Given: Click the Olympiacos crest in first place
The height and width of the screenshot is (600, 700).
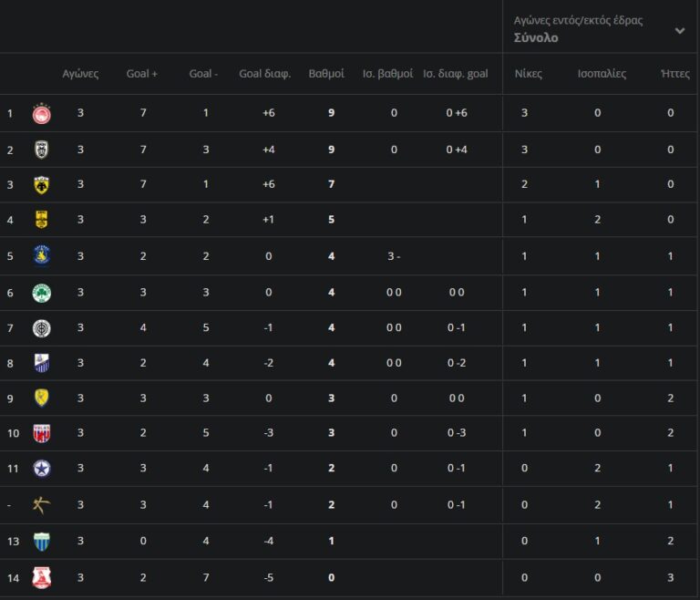Looking at the screenshot, I should (x=41, y=113).
